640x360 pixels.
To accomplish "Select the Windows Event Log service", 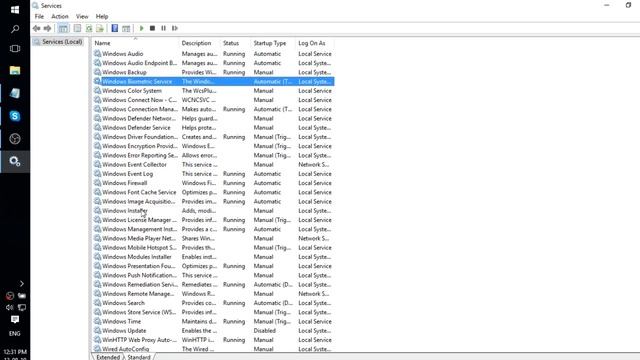I will point(213,173).
